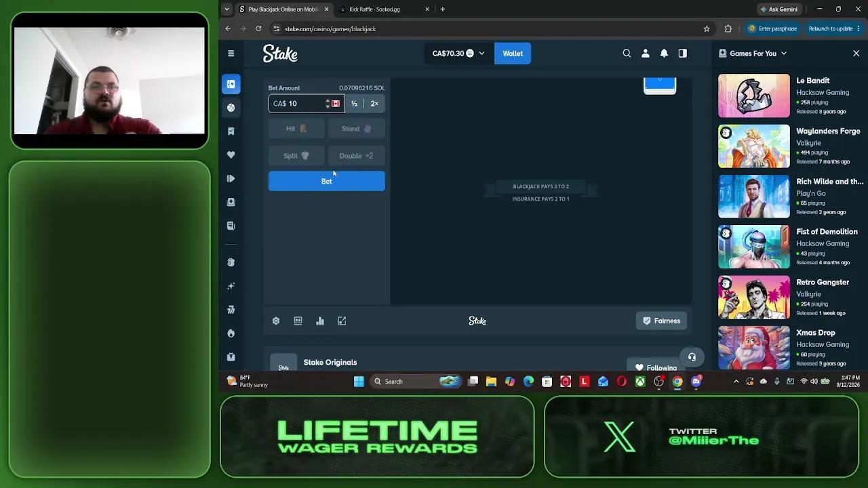Click the Enter passphrase button
This screenshot has width=868, height=488.
(x=772, y=28)
